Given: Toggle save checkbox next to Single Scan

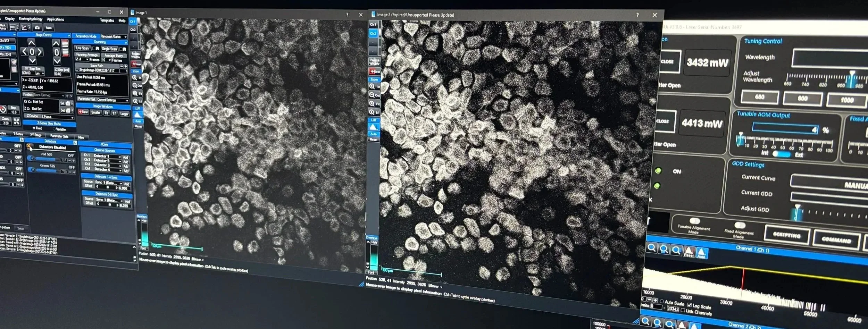Looking at the screenshot, I should coord(121,49).
